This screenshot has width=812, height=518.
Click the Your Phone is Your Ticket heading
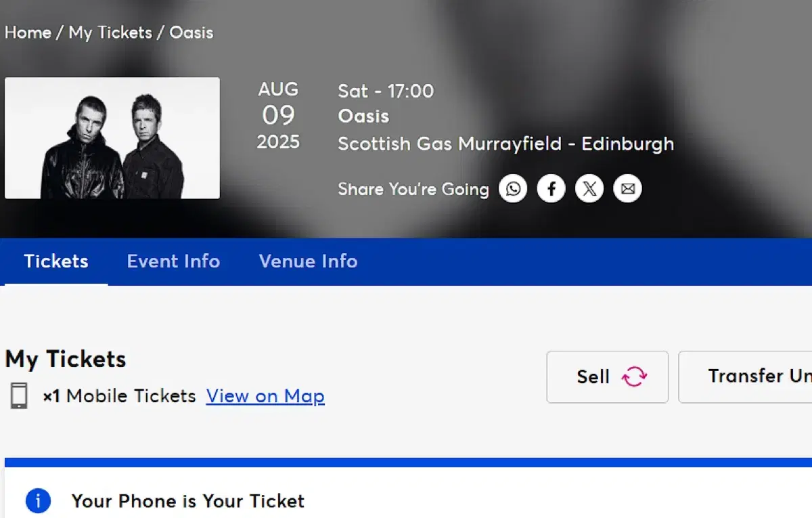click(188, 501)
